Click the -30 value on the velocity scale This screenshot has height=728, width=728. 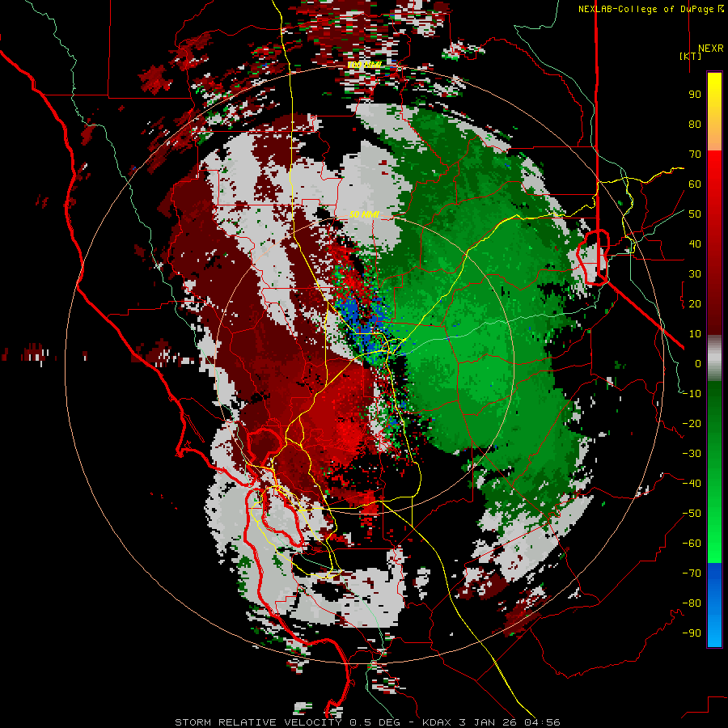point(692,454)
